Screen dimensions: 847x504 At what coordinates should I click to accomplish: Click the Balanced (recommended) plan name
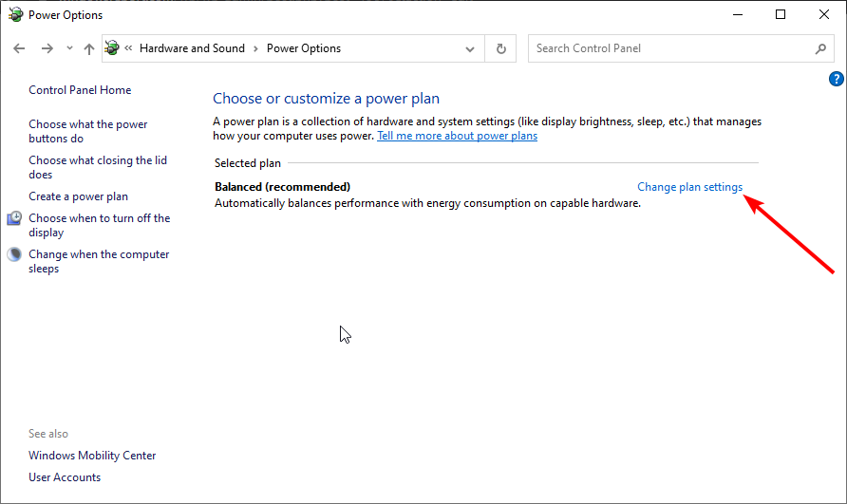[283, 187]
